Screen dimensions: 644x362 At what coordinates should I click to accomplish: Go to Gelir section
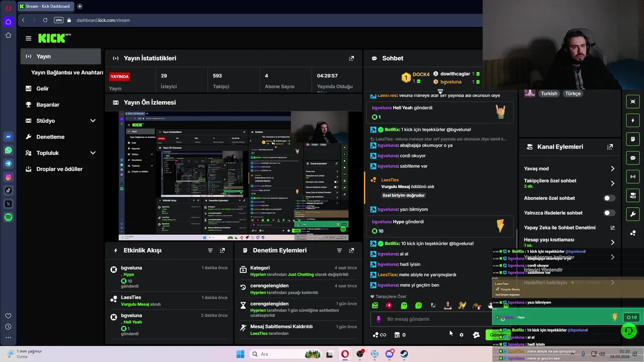pyautogui.click(x=42, y=88)
